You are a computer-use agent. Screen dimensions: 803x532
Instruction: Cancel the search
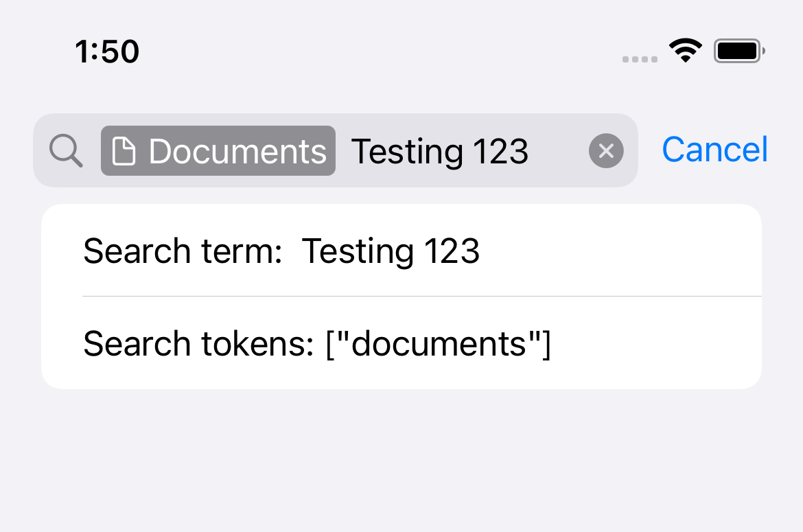pyautogui.click(x=715, y=150)
